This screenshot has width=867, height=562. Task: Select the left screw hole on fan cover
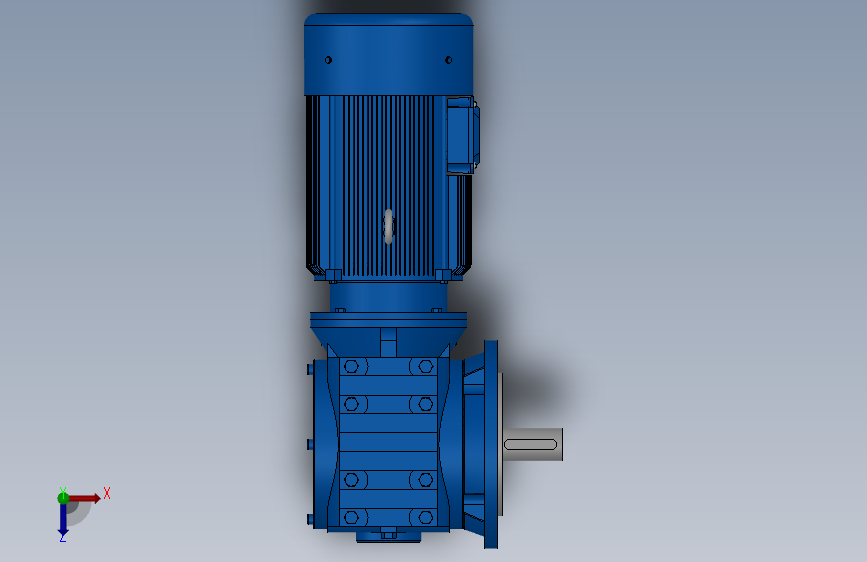click(328, 60)
